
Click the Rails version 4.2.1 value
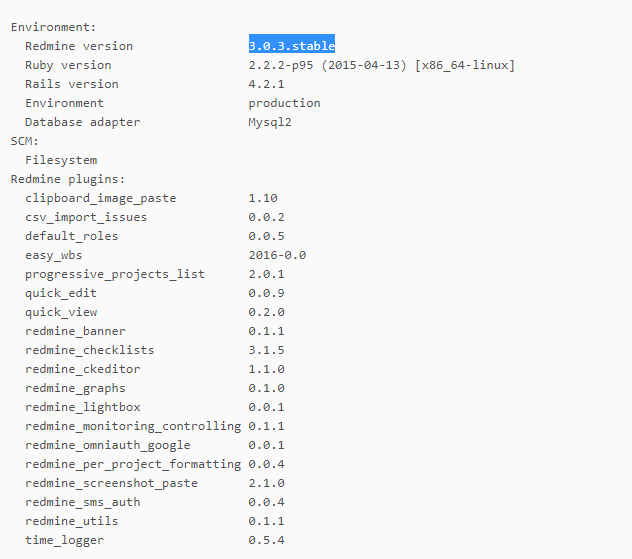(x=266, y=84)
